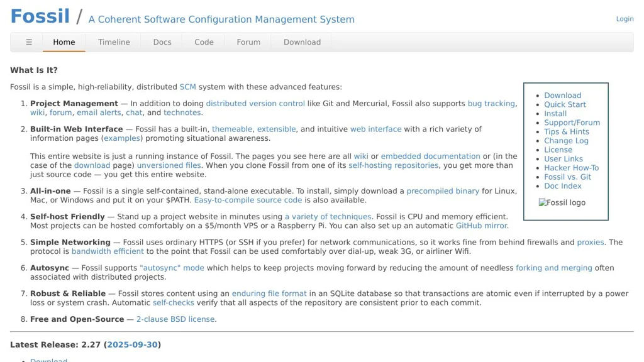644x362 pixels.
Task: Go to the Code tab
Action: [x=204, y=42]
